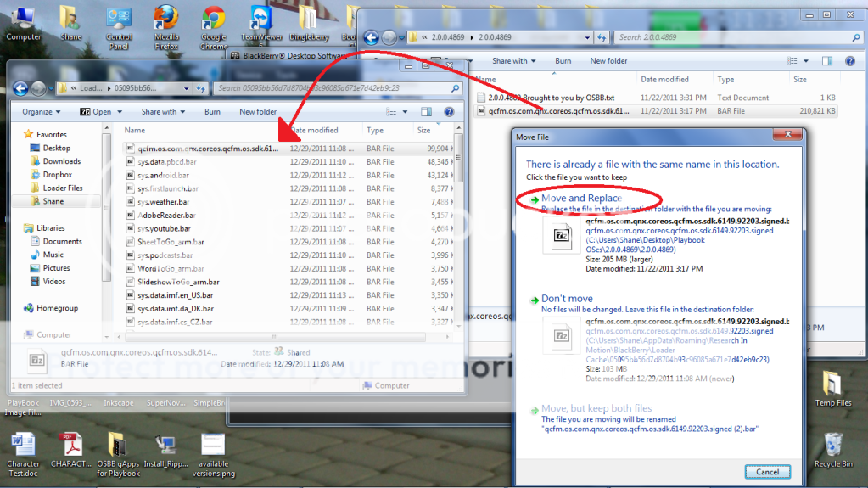Launch Mozilla Firefox from desktop
Image resolution: width=868 pixels, height=488 pixels.
[166, 28]
